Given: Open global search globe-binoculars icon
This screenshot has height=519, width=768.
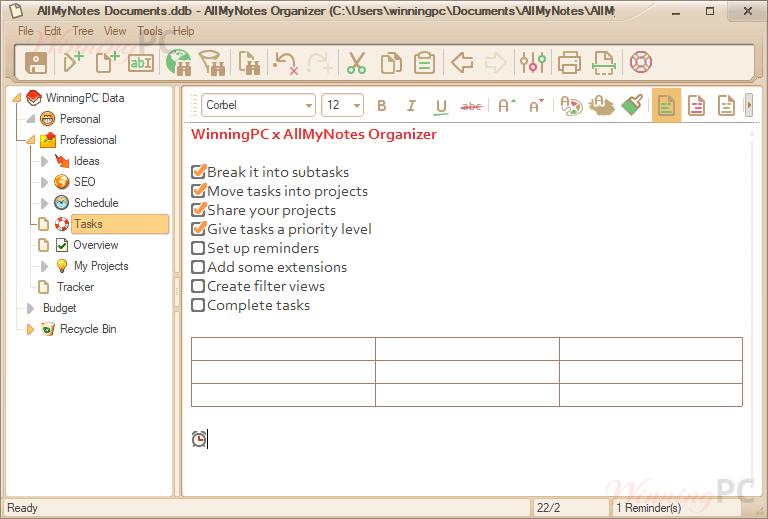Looking at the screenshot, I should (x=179, y=63).
